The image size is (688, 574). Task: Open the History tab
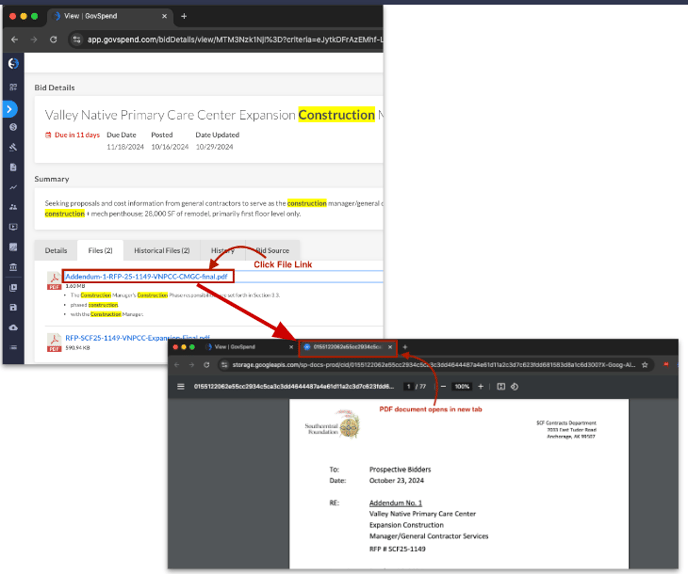click(x=222, y=251)
